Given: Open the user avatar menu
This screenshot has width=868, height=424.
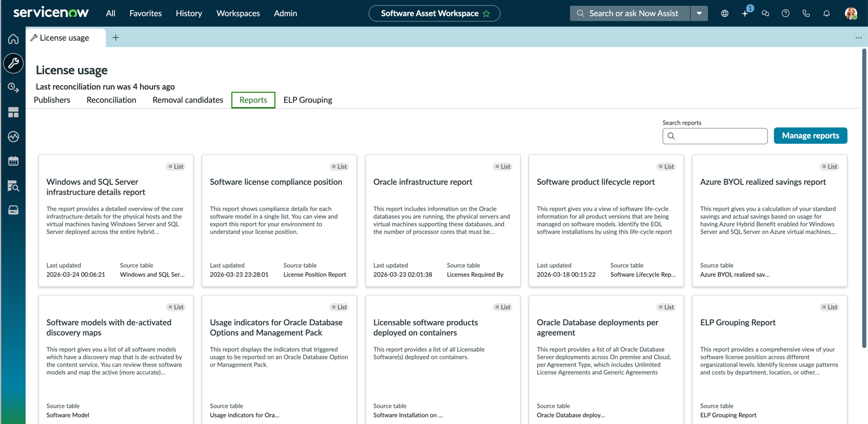Looking at the screenshot, I should [851, 14].
